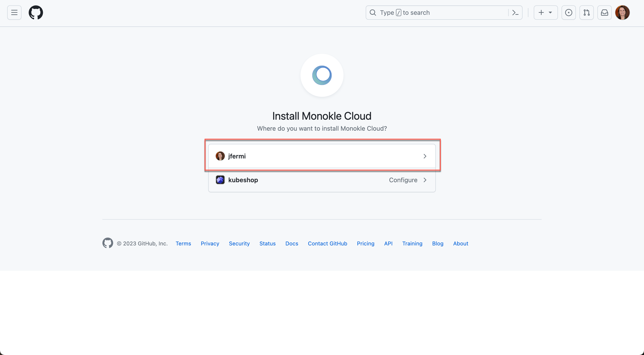Select the jfermi account row

[x=322, y=156]
